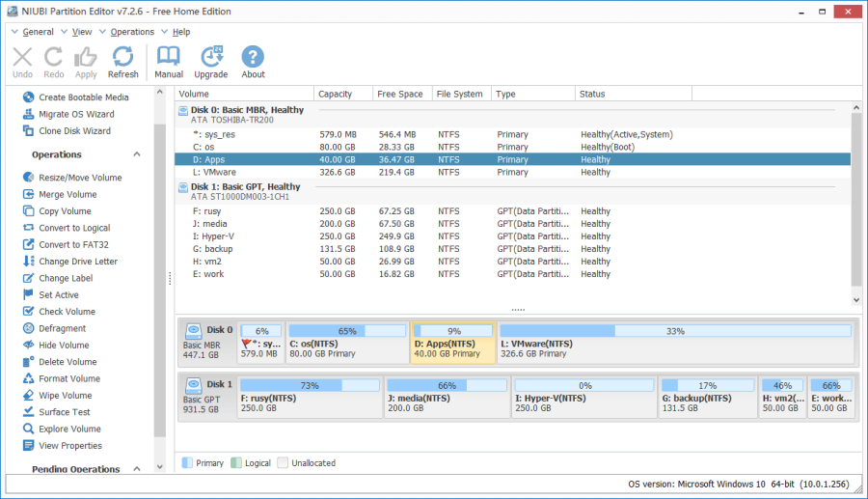Image resolution: width=868 pixels, height=499 pixels.
Task: Click the Apply thumbs-up icon
Action: [x=86, y=63]
